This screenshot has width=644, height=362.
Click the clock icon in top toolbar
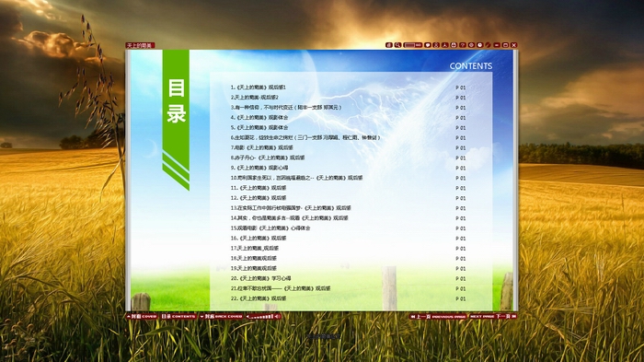pos(479,45)
